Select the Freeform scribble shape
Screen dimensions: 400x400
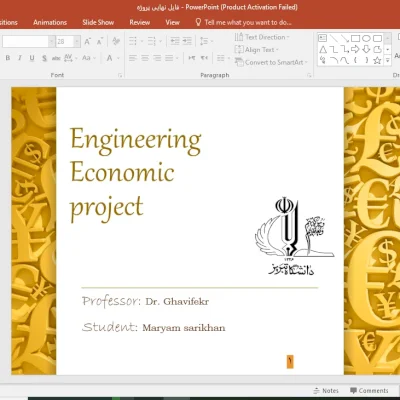[x=322, y=60]
